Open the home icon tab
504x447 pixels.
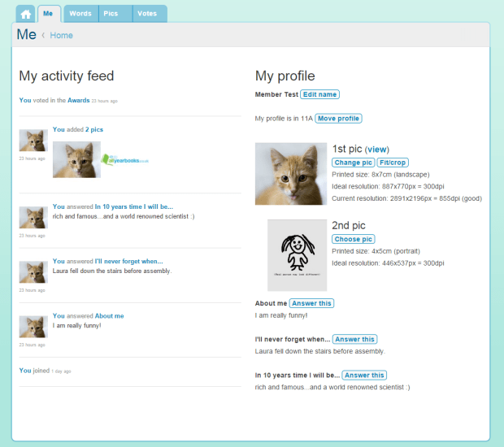click(25, 14)
